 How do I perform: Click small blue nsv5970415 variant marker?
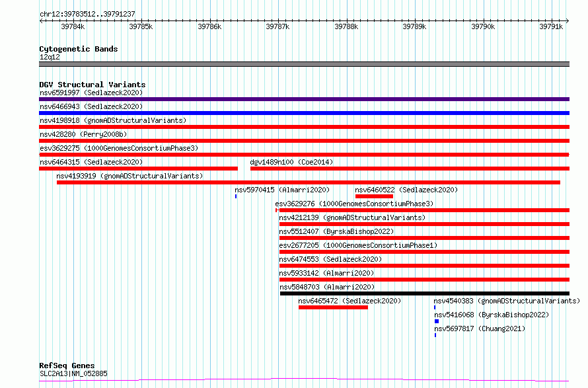[236, 196]
